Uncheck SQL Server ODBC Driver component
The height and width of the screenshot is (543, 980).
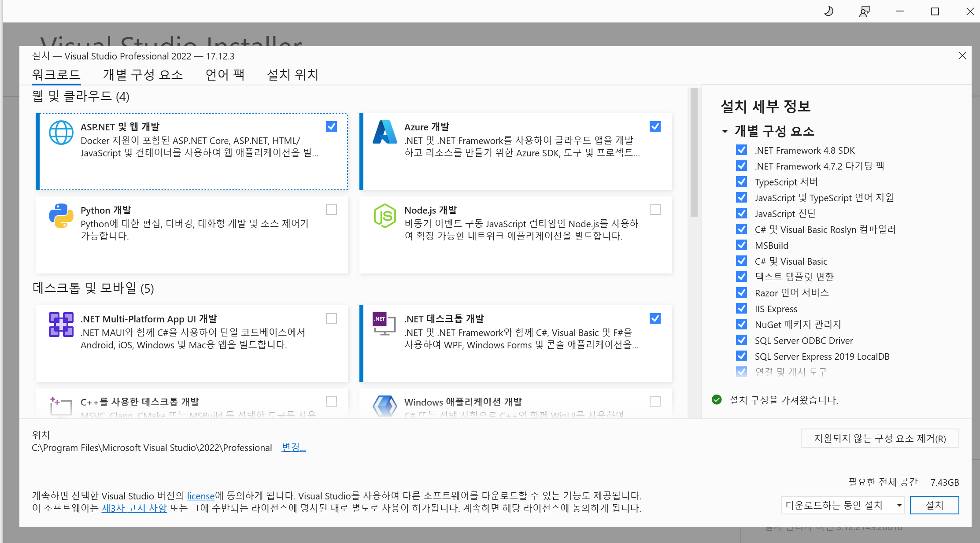tap(741, 340)
